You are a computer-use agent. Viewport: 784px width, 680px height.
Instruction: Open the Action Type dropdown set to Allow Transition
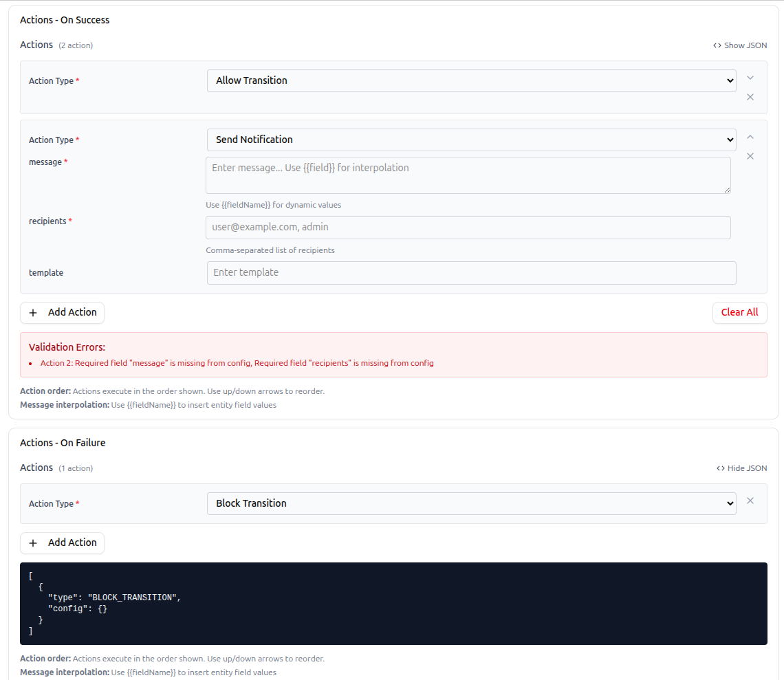point(472,80)
